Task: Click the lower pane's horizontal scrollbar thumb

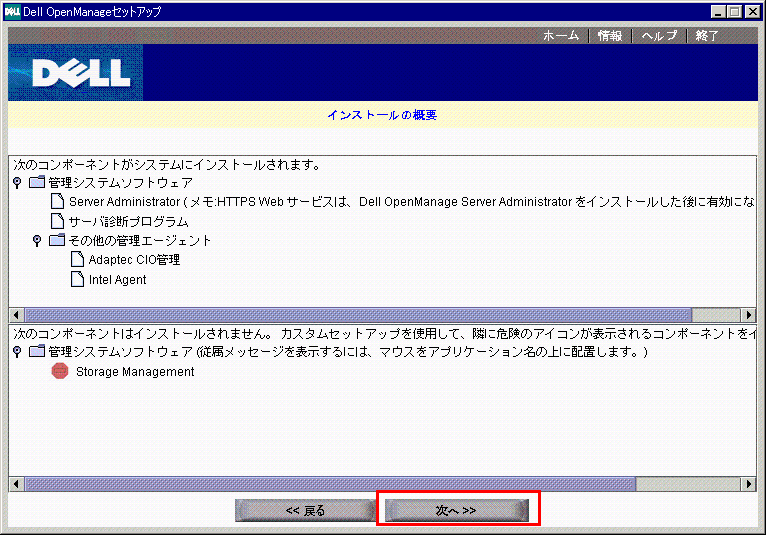Action: click(330, 484)
